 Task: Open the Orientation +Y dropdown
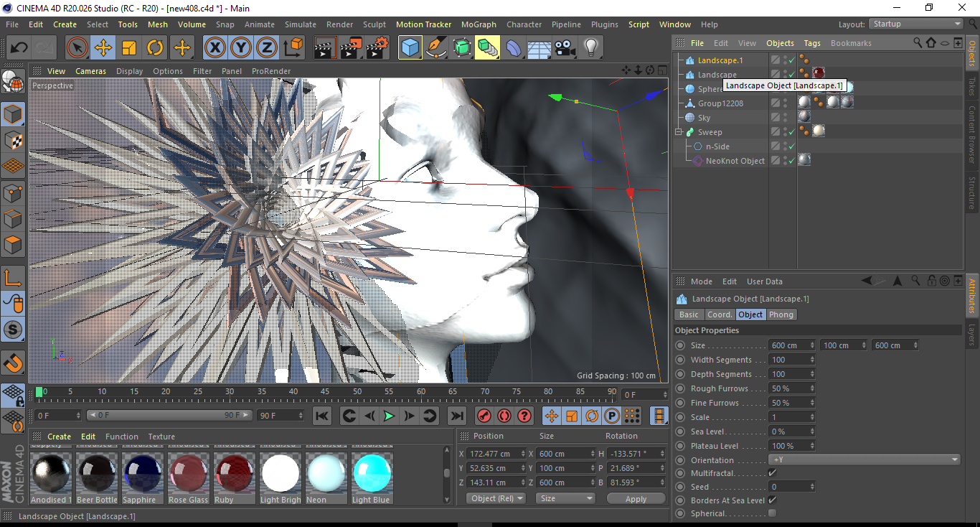pos(864,460)
